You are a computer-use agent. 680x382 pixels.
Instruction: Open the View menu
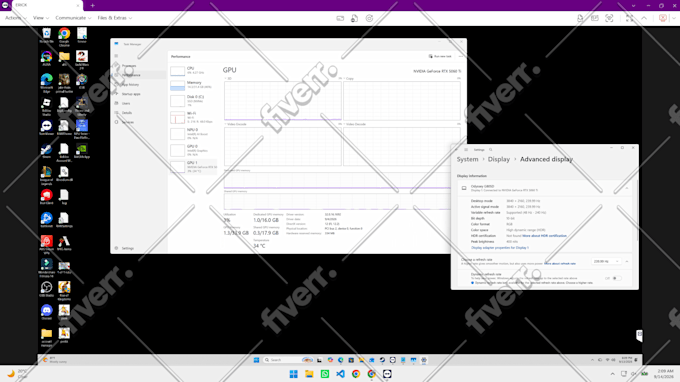pos(41,18)
